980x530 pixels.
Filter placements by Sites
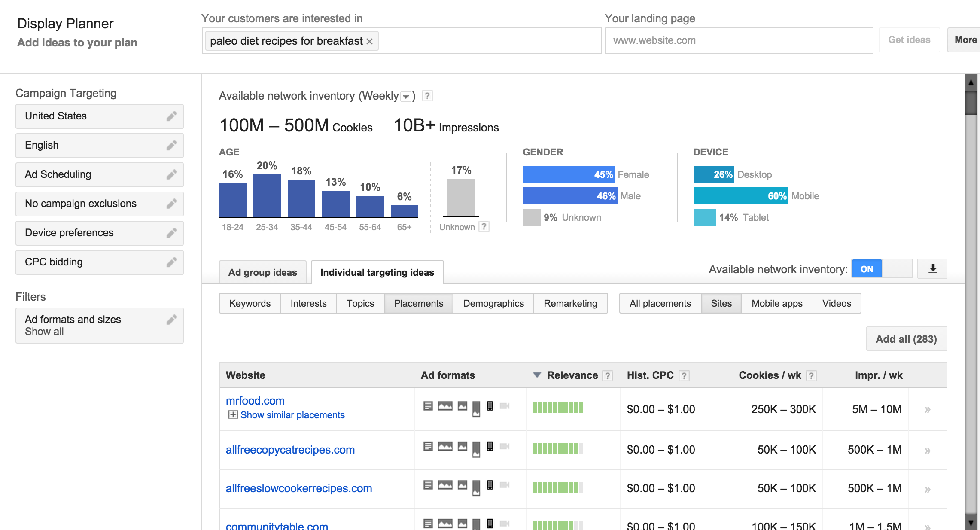point(721,303)
